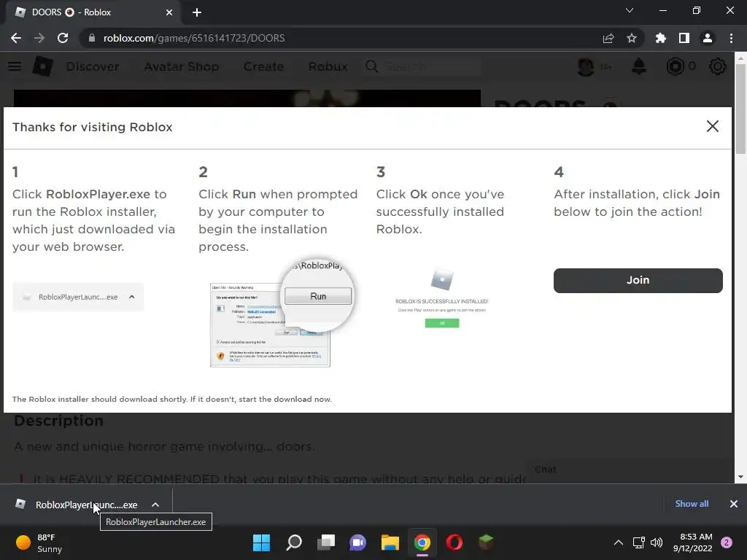Launch Minecraft from the taskbar
This screenshot has width=747, height=560.
click(x=487, y=542)
